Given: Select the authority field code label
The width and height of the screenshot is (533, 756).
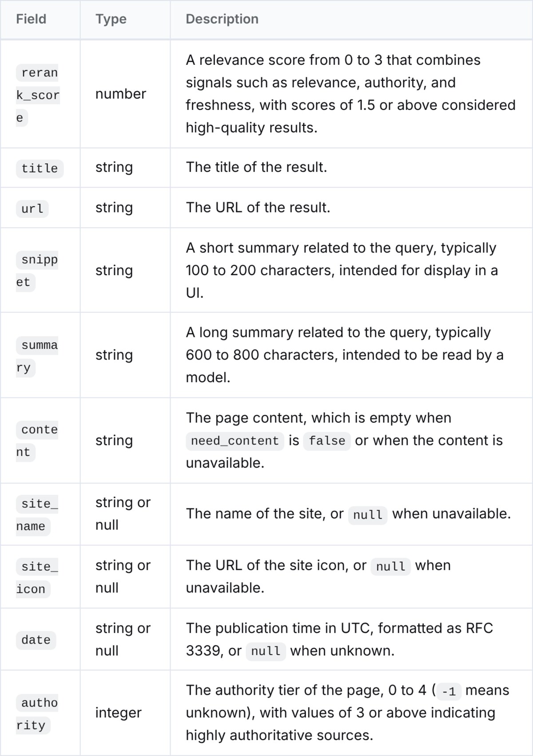Looking at the screenshot, I should point(37,714).
